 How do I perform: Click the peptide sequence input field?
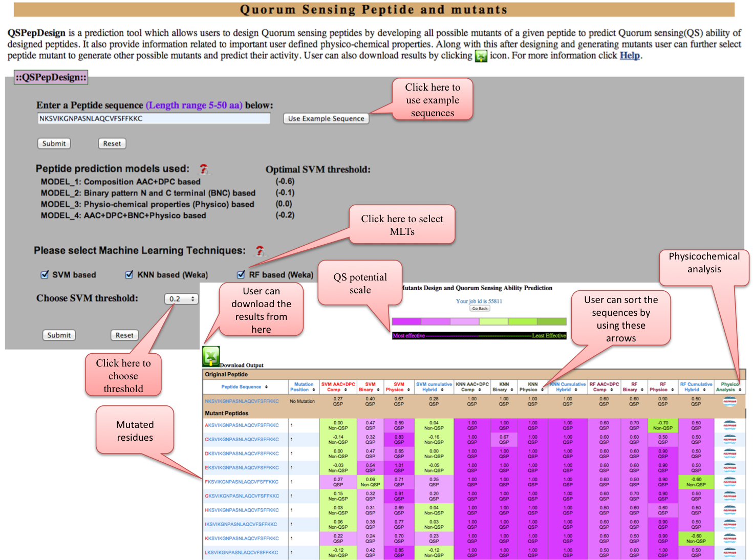(154, 118)
